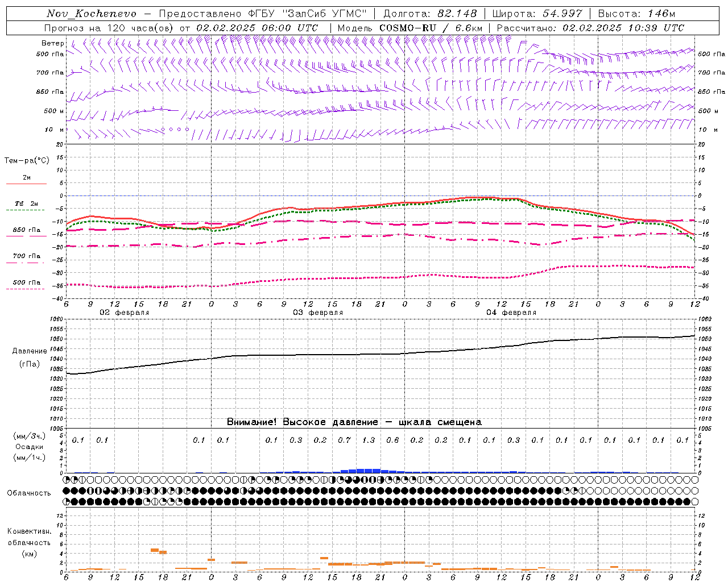This screenshot has width=728, height=582.
Task: Select the Прогноз на 120 часа(ов) header text
Action: click(x=110, y=28)
